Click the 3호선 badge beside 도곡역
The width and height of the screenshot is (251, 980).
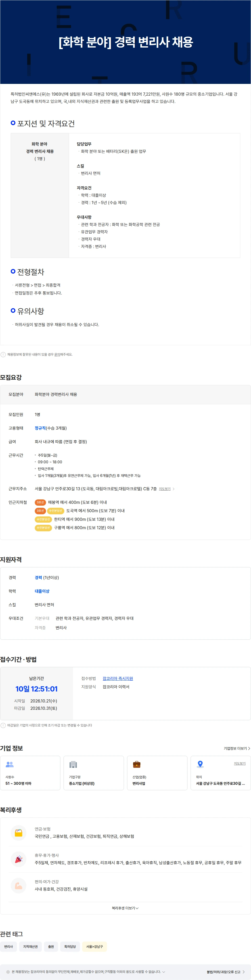pos(40,511)
